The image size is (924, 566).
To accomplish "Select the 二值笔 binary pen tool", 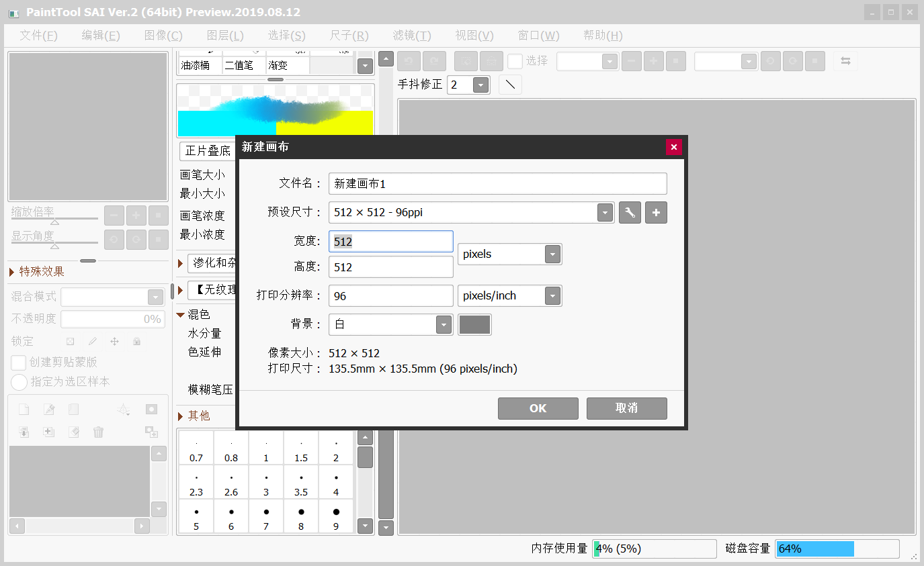I will pyautogui.click(x=244, y=65).
